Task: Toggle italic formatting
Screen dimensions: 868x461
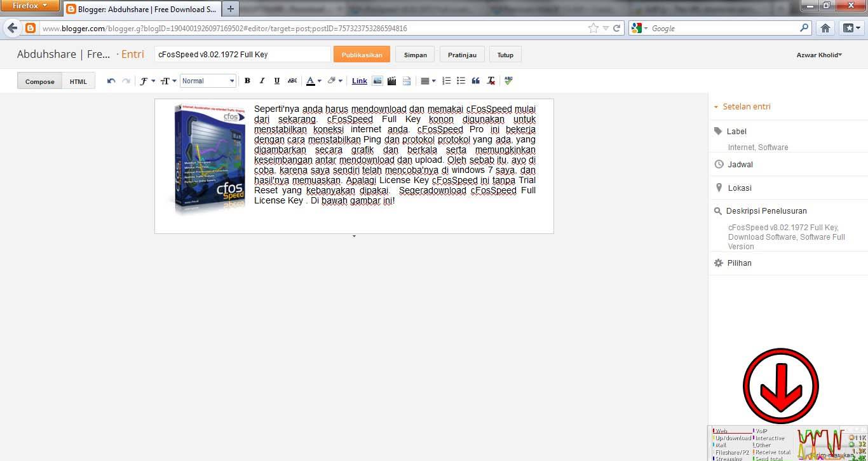Action: pos(262,81)
